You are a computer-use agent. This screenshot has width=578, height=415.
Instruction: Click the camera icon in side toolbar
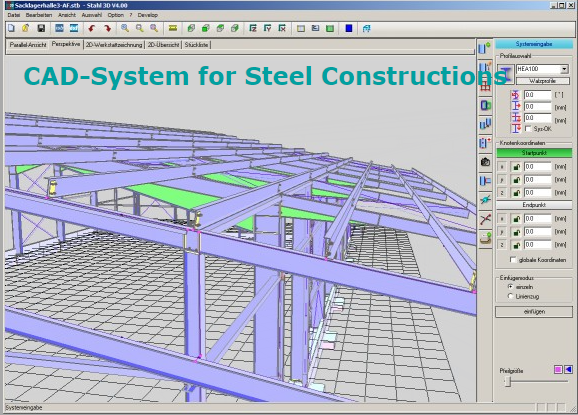click(485, 161)
